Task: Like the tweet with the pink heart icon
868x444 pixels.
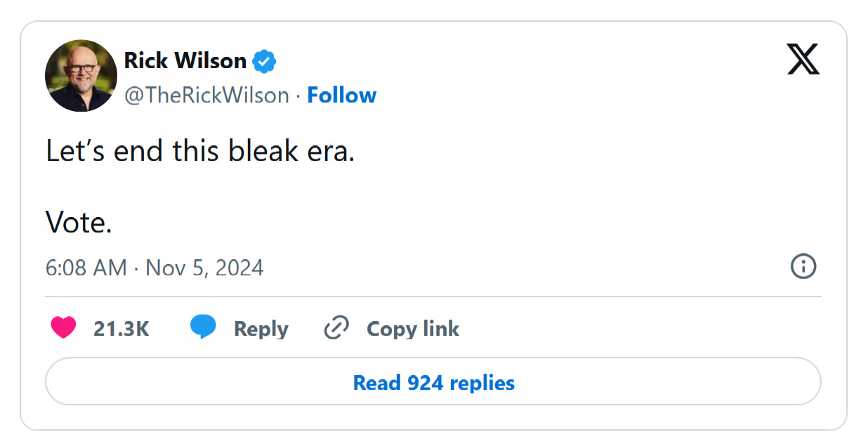Action: 63,328
